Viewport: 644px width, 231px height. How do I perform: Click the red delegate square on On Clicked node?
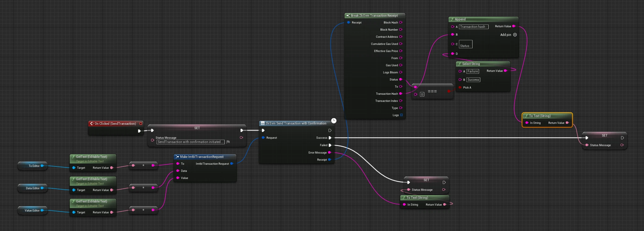(x=141, y=124)
